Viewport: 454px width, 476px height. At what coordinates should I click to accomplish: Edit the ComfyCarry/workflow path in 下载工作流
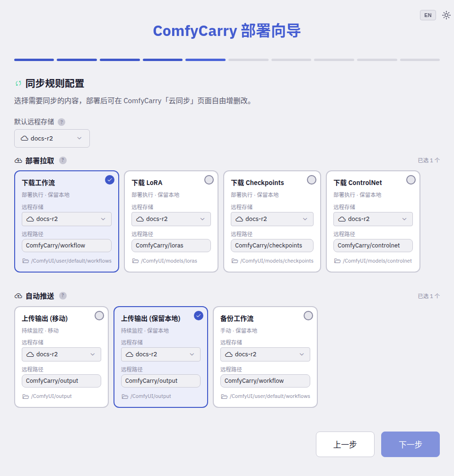click(x=67, y=246)
